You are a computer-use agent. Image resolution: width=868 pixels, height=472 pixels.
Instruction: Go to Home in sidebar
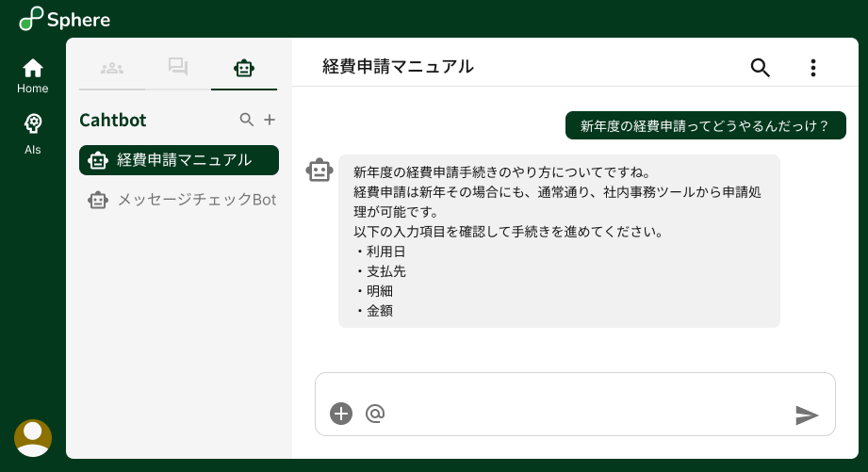tap(33, 75)
